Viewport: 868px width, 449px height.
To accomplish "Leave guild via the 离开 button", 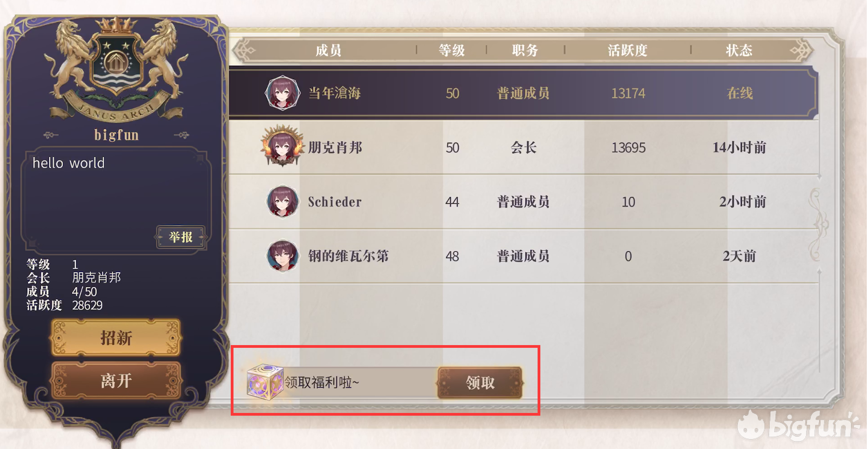I will point(116,381).
